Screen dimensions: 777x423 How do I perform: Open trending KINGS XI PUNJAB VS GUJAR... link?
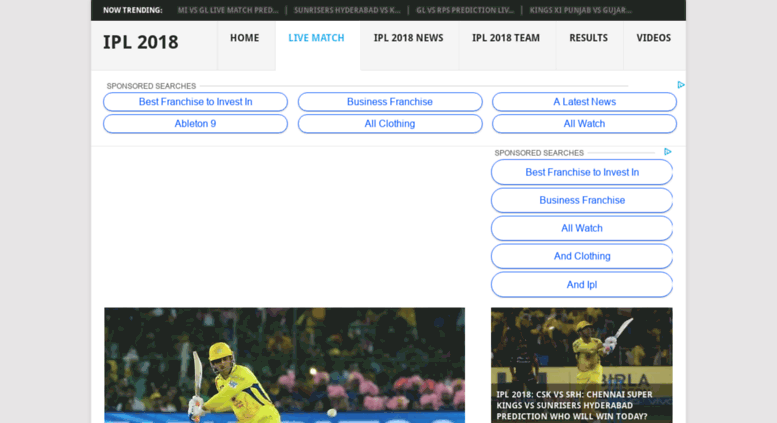(x=580, y=10)
